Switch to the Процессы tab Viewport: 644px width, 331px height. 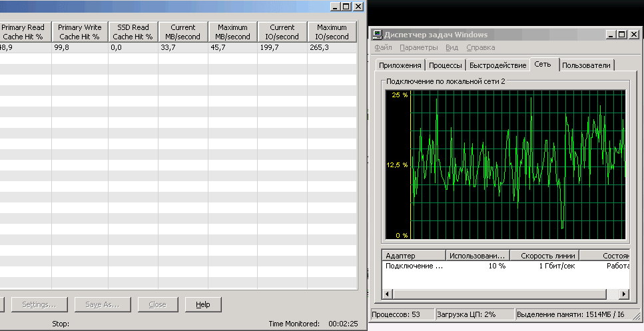446,65
